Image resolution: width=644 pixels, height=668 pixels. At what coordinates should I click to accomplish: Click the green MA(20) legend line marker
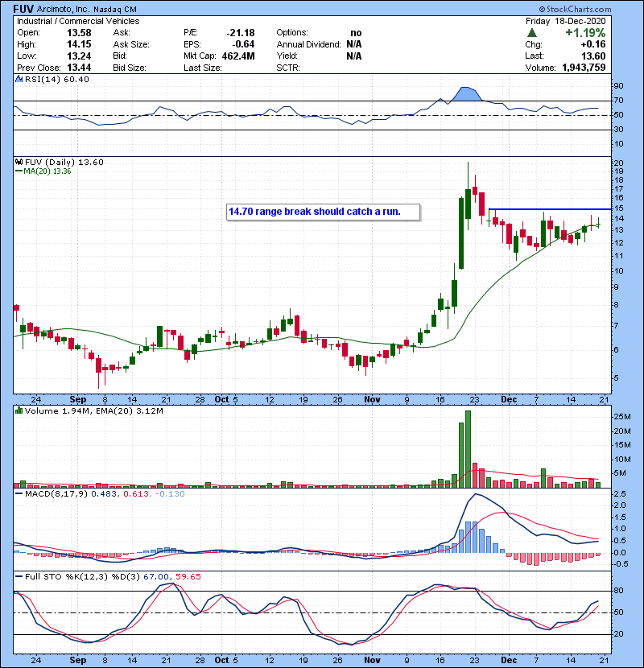click(19, 171)
